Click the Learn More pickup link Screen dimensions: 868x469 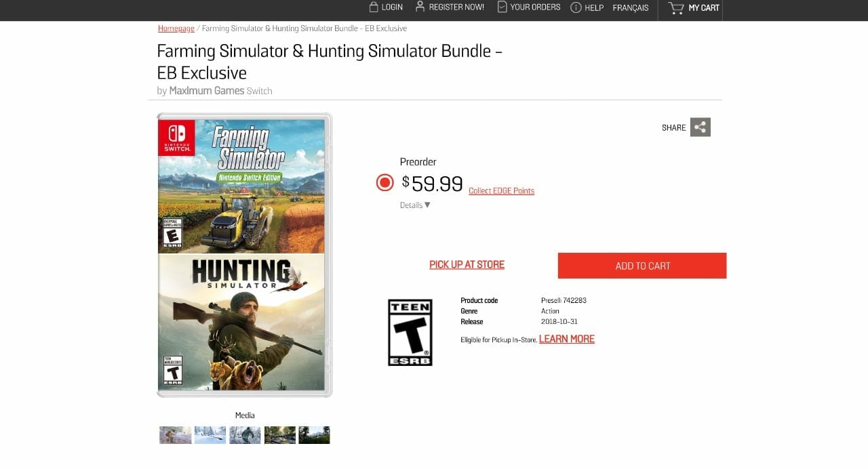[567, 339]
